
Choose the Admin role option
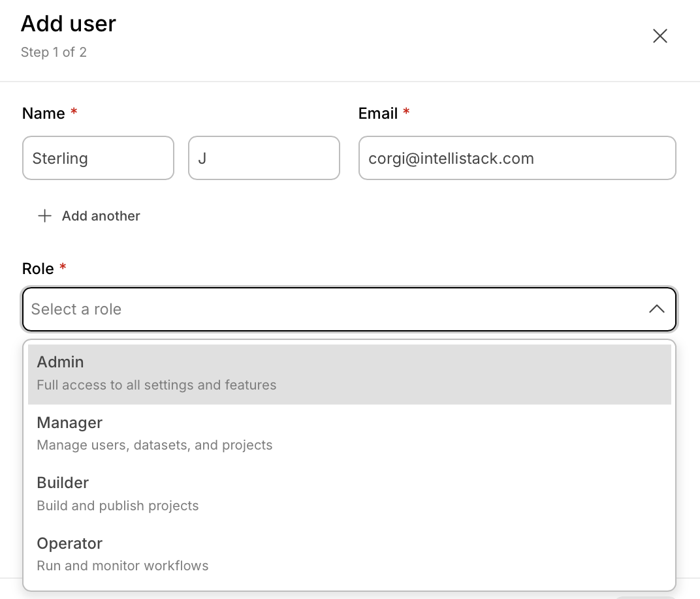pyautogui.click(x=60, y=362)
